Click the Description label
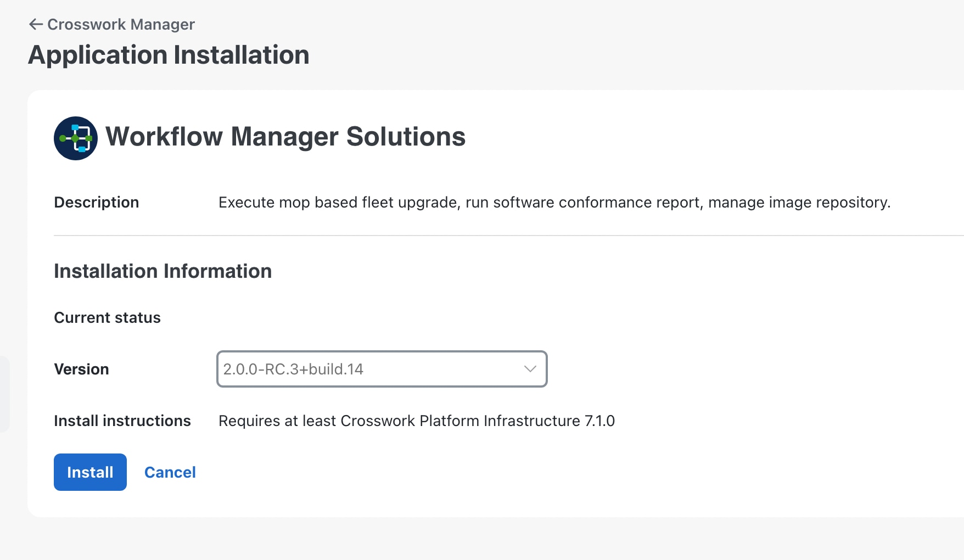 (x=97, y=202)
